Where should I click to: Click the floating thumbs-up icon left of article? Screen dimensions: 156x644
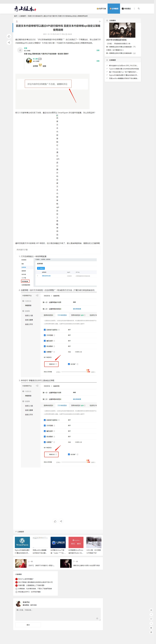9,36
